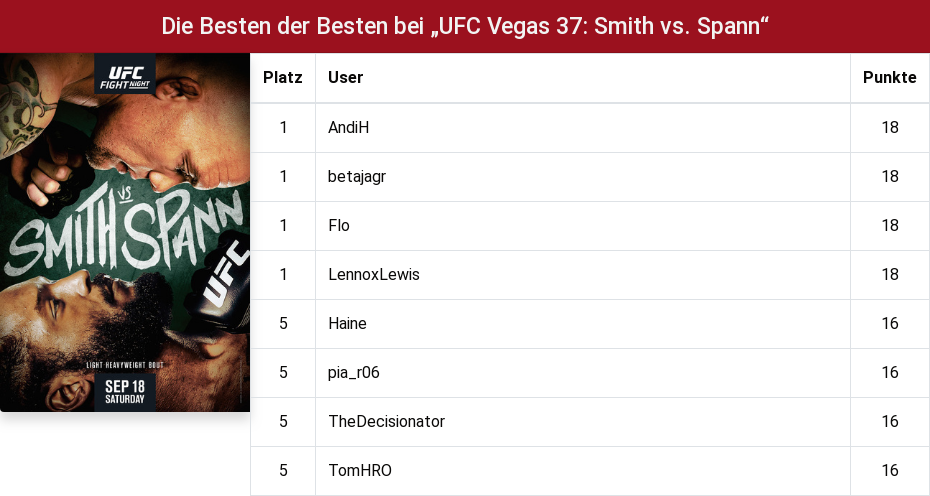Open user AndiH's profile
The width and height of the screenshot is (930, 496).
(348, 128)
